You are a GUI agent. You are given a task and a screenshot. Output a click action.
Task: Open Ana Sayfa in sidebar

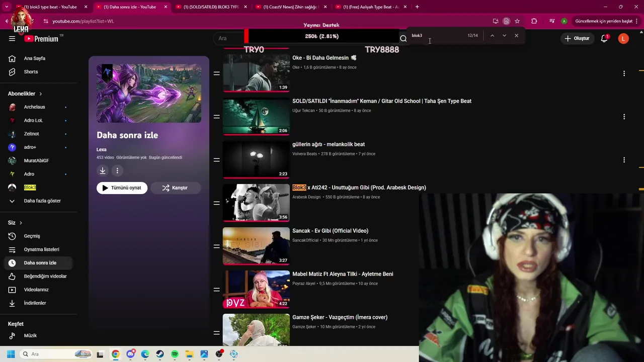[x=35, y=58]
